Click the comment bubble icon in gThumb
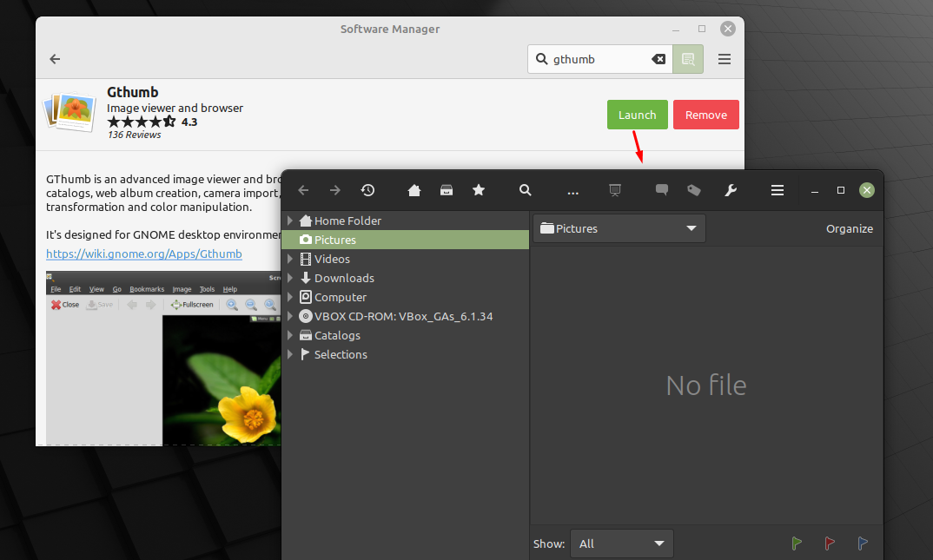This screenshot has width=933, height=560. (662, 190)
